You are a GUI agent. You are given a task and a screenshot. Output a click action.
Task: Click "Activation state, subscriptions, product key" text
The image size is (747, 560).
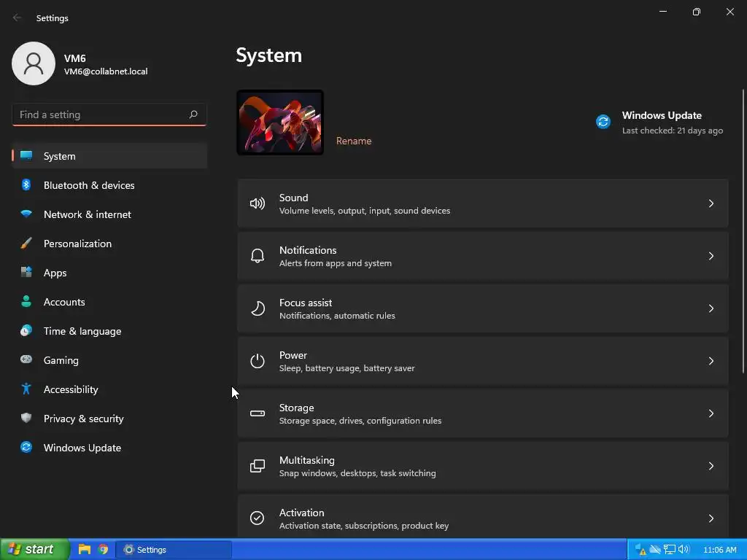tap(364, 525)
